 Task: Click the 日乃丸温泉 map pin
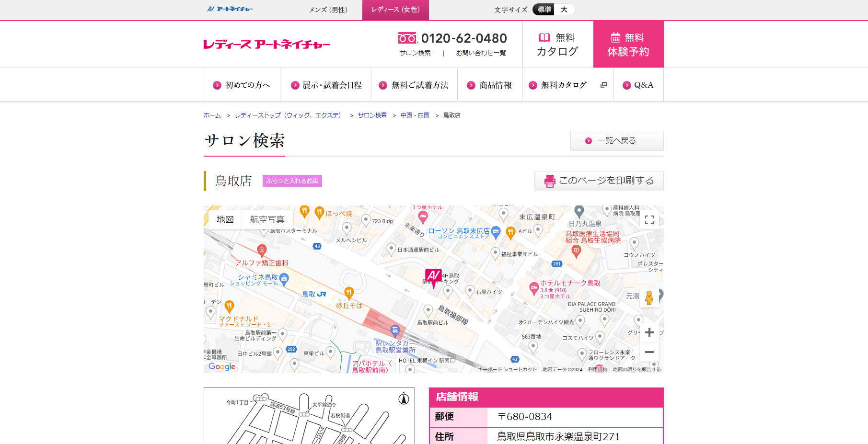point(579,211)
